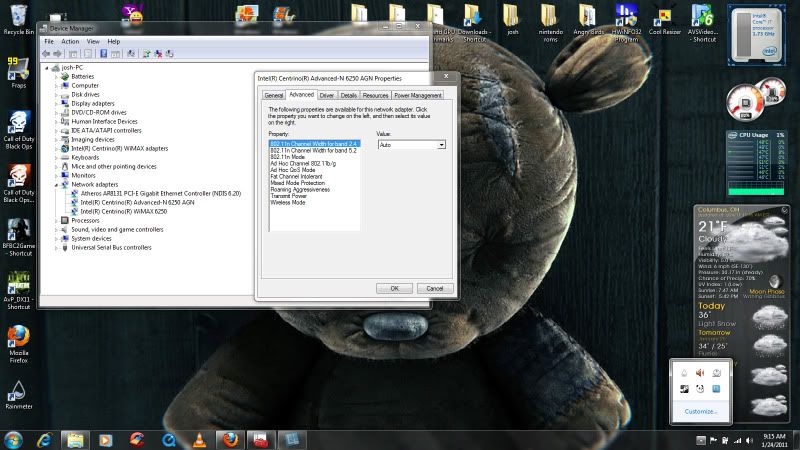Switch to the Details tab
Image resolution: width=800 pixels, height=450 pixels.
pyautogui.click(x=348, y=95)
